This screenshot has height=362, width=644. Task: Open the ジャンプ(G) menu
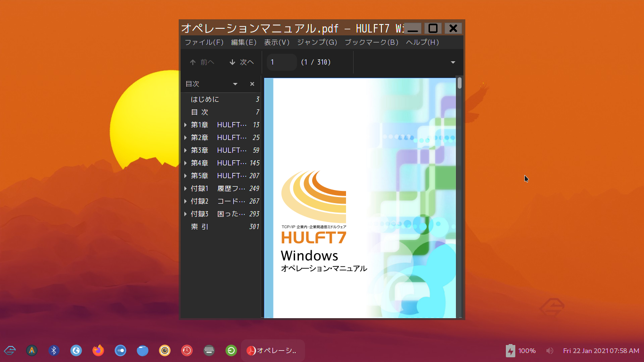pyautogui.click(x=317, y=42)
